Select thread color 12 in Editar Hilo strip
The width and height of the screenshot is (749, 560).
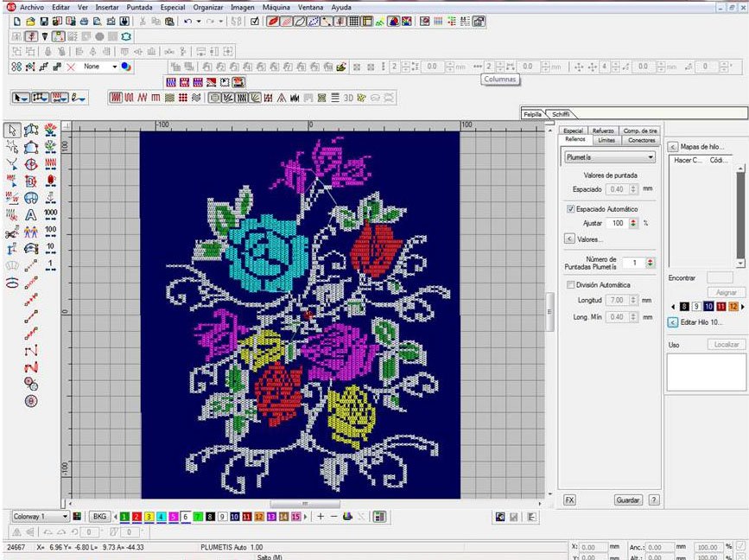pos(733,307)
